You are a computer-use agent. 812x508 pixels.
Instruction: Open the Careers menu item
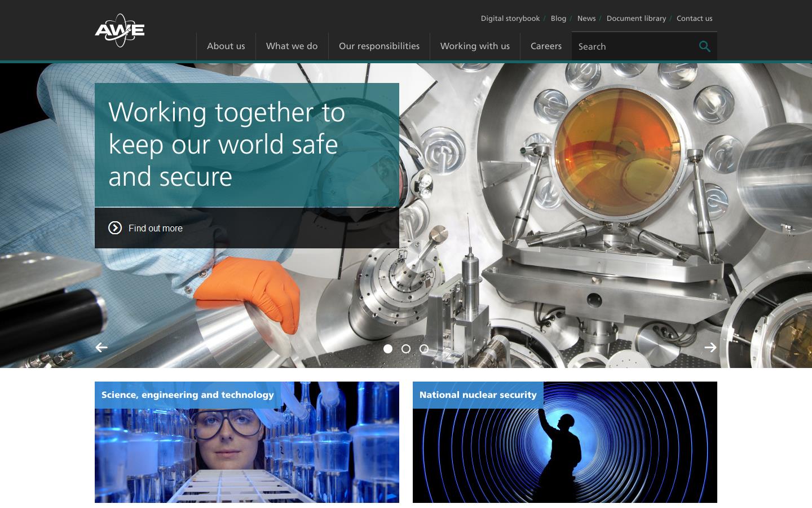[546, 46]
